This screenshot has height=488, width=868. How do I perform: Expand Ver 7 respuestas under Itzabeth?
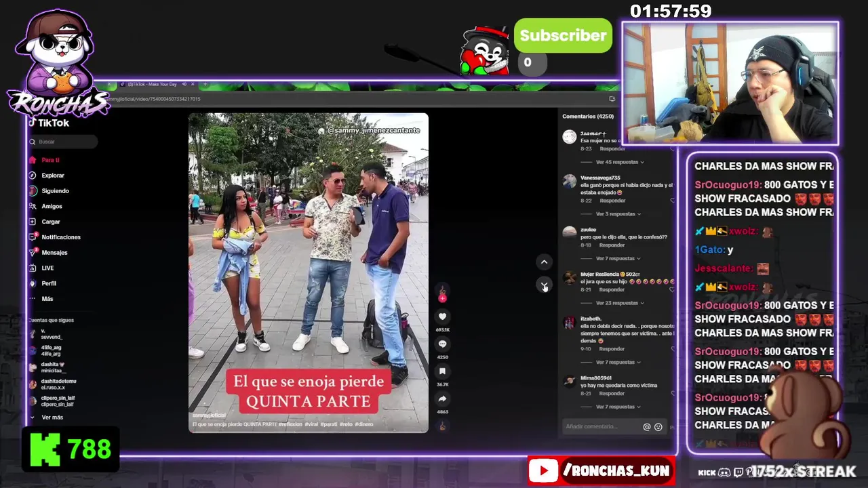coord(618,362)
